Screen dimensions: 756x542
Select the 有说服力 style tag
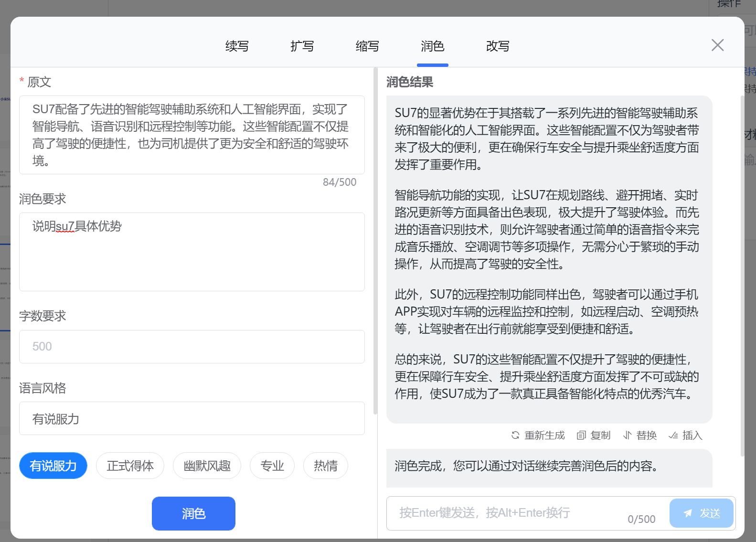(53, 466)
